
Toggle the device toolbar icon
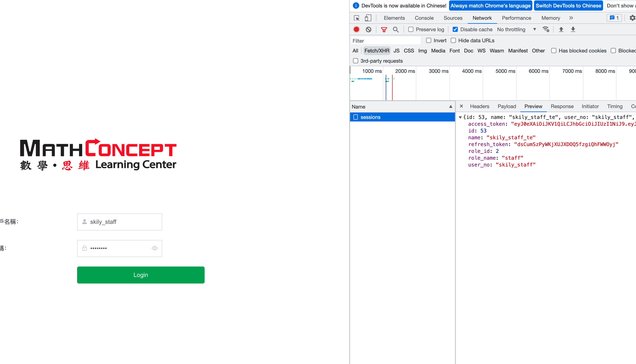tap(368, 18)
